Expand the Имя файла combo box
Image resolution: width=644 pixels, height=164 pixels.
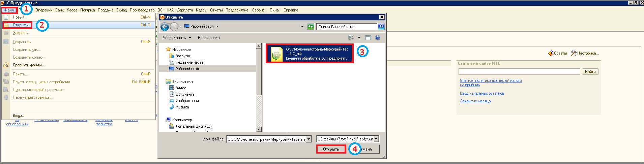pos(309,139)
